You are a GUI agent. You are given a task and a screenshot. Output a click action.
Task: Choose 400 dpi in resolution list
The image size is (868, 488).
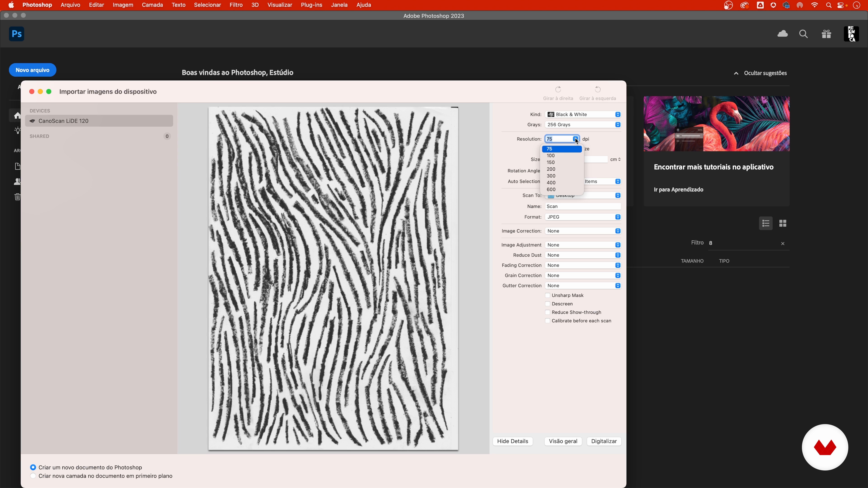[562, 183]
